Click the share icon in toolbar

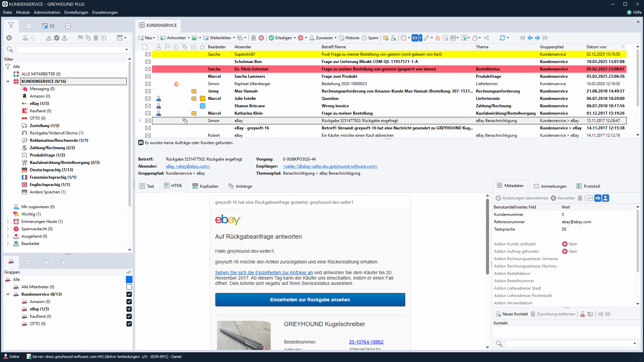coord(486,38)
